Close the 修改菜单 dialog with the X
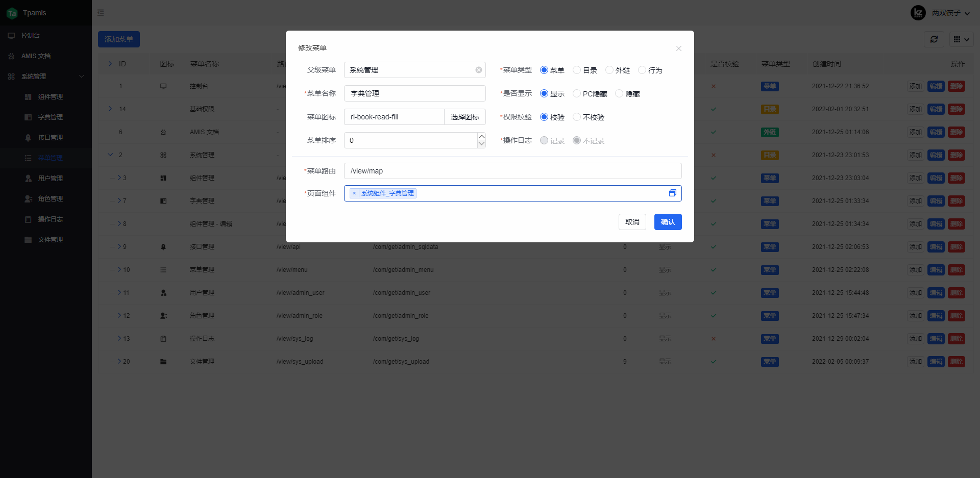 [679, 48]
